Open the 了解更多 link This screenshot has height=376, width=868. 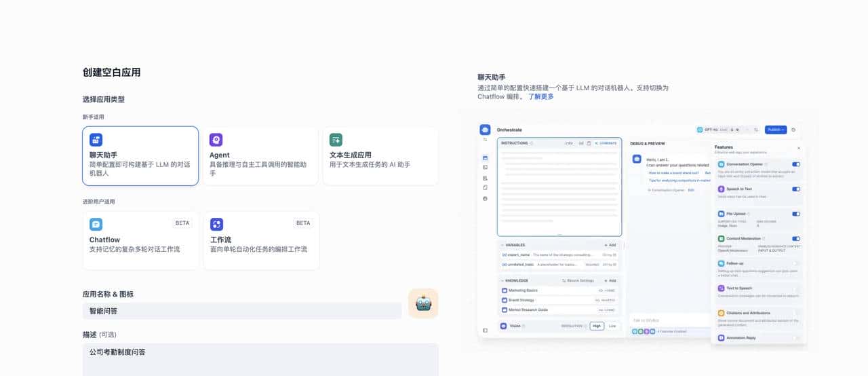click(x=540, y=96)
